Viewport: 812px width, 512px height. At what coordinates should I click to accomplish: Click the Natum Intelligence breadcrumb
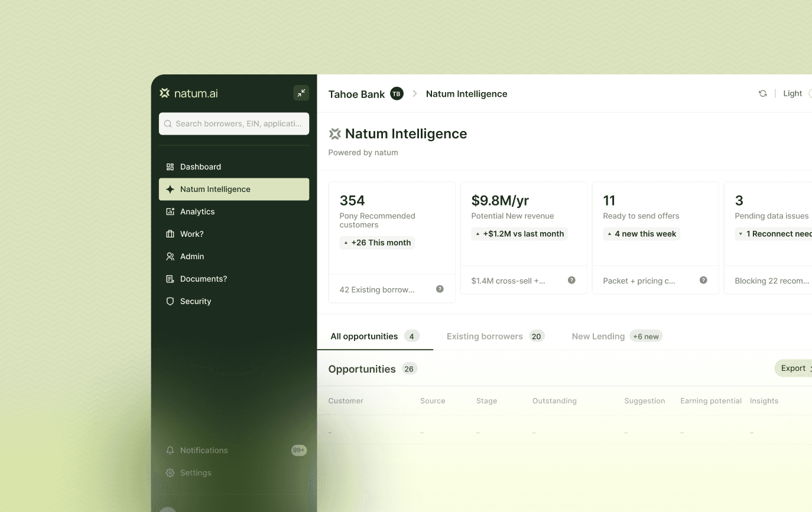tap(466, 94)
